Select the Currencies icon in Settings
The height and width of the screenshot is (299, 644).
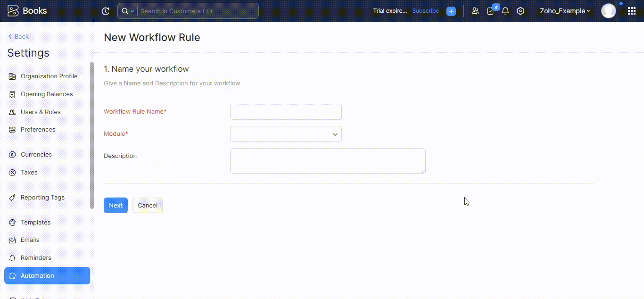(13, 154)
